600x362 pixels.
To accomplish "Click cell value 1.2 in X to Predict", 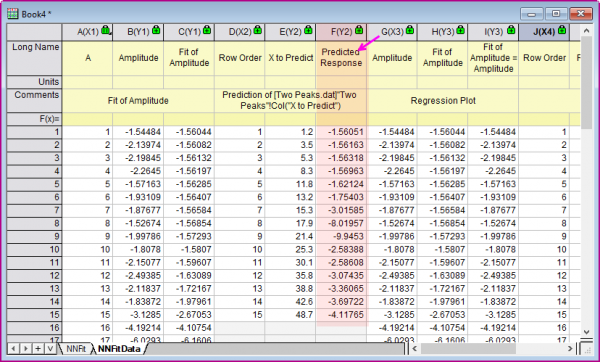I will [290, 132].
